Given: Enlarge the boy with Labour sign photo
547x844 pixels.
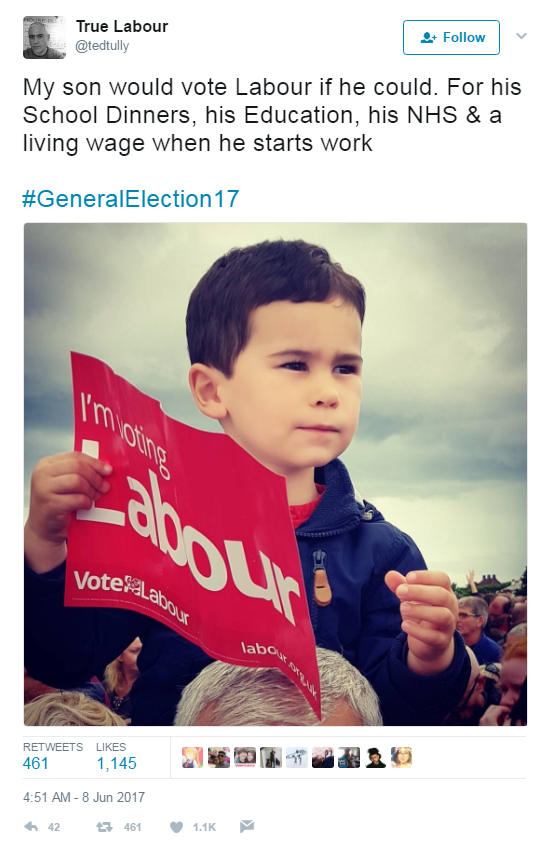Looking at the screenshot, I should [x=275, y=474].
